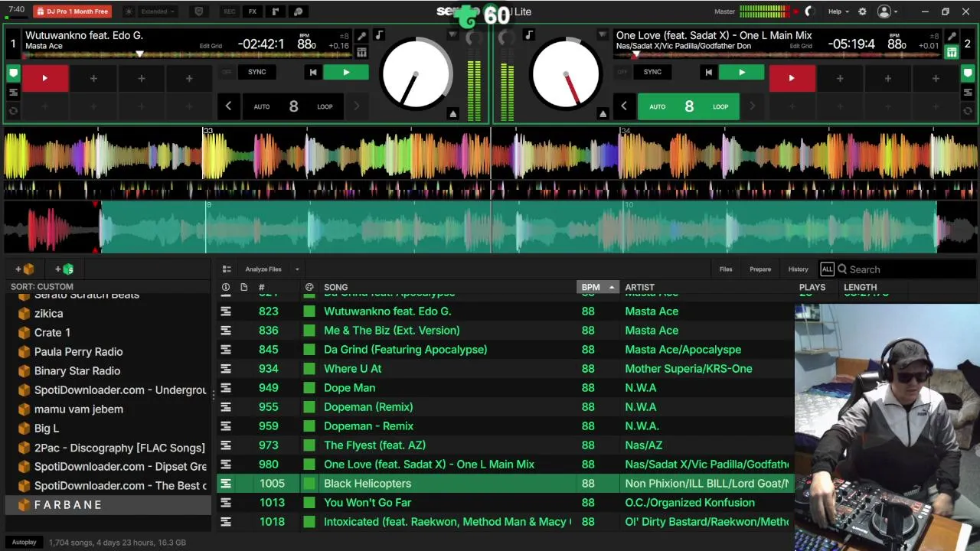Toggle Autoplay at the bottom bar
This screenshot has height=551, width=980.
point(24,543)
